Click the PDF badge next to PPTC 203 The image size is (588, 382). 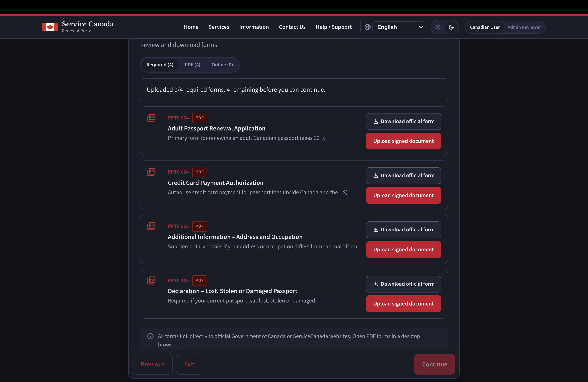199,281
